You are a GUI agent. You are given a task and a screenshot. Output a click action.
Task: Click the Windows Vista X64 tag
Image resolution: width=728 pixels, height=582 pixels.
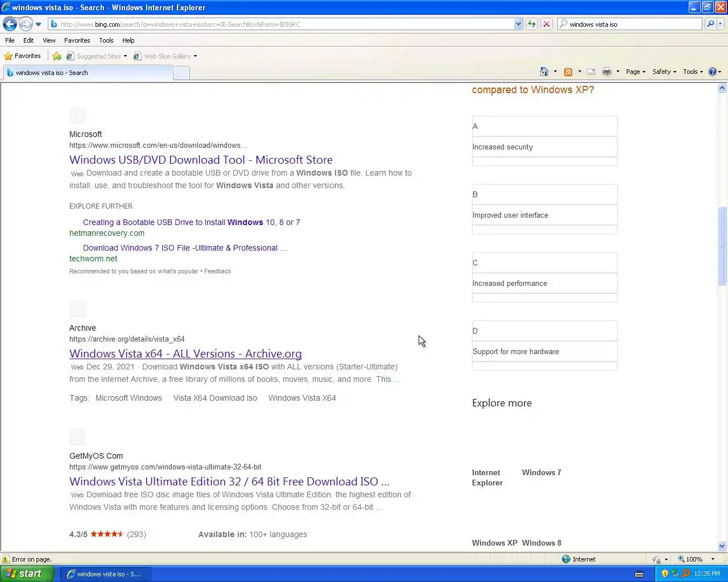302,398
